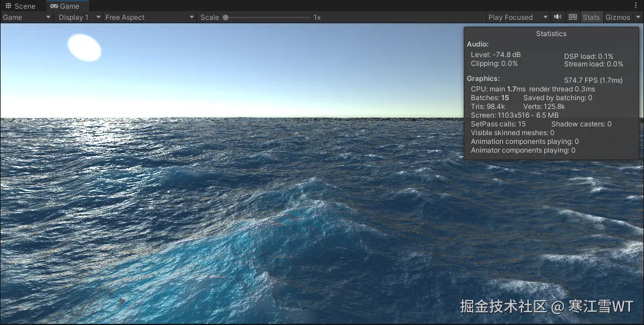
Task: Open the Game view mode dropdown
Action: tap(27, 17)
